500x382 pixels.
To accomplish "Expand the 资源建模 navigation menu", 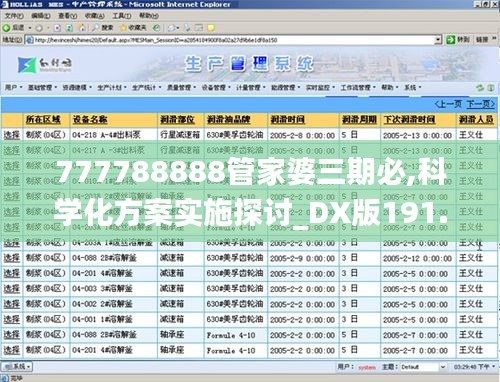I will 77,87.
